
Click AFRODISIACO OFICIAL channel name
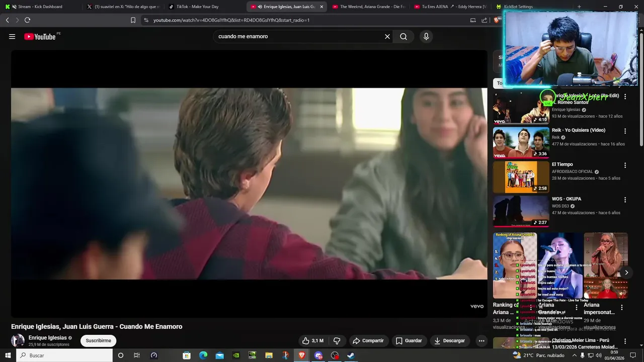573,171
